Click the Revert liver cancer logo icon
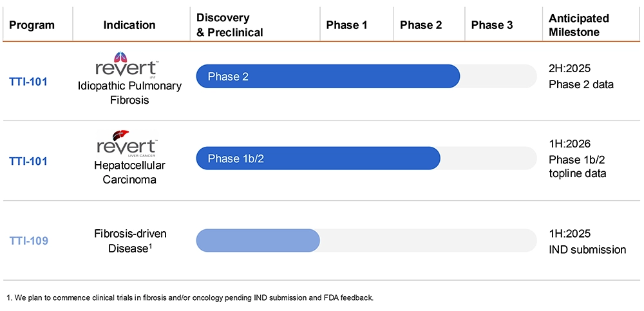Viewport: 644px width, 311px height. click(117, 135)
